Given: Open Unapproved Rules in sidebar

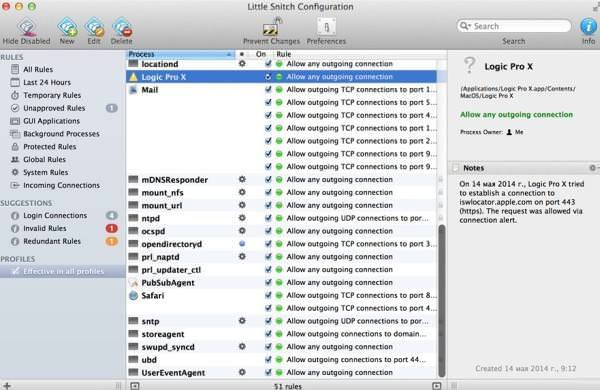Looking at the screenshot, I should (x=54, y=108).
